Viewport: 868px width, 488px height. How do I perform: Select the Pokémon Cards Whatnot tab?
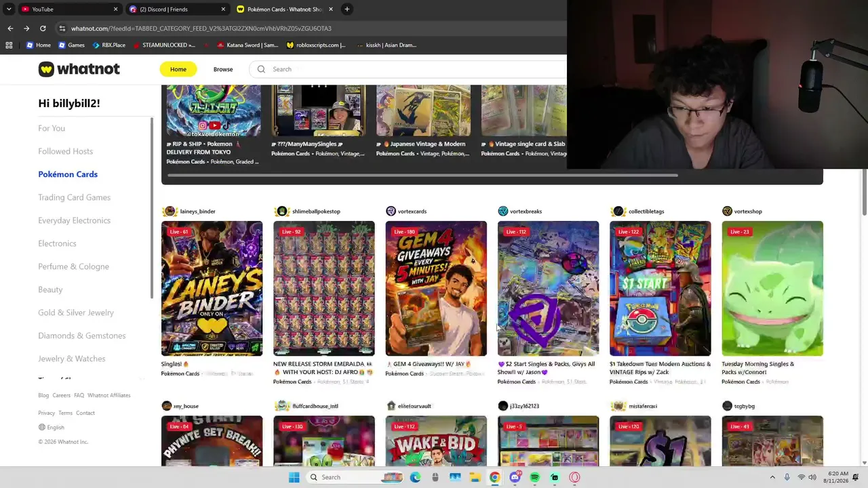pyautogui.click(x=285, y=9)
